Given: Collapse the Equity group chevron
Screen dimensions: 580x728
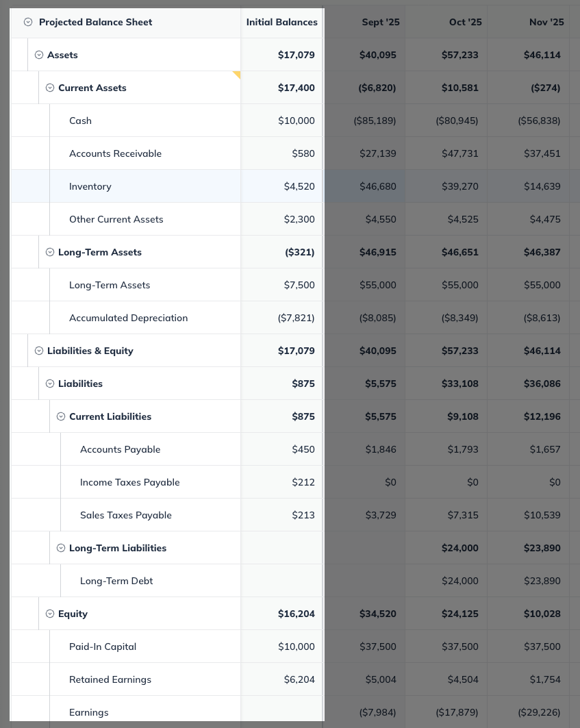Looking at the screenshot, I should click(x=50, y=614).
